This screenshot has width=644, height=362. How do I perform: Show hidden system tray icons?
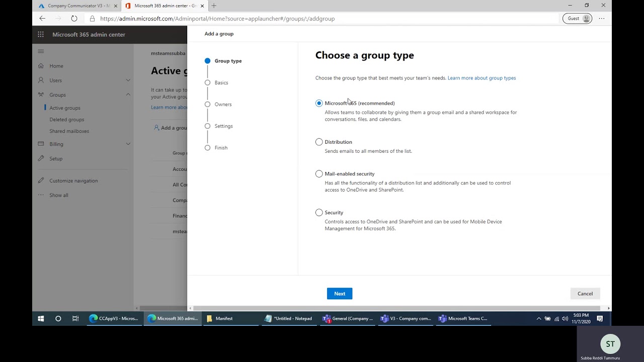tap(539, 319)
